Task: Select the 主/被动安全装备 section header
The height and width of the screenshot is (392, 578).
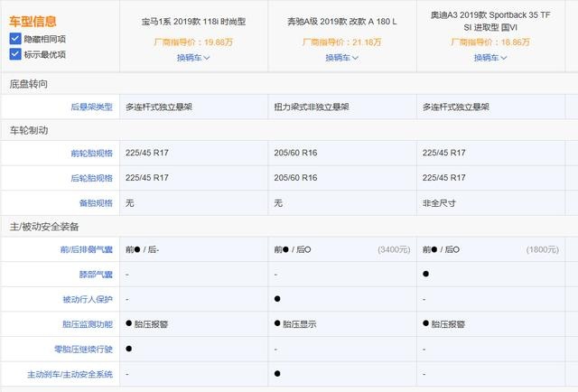Action: coord(44,227)
